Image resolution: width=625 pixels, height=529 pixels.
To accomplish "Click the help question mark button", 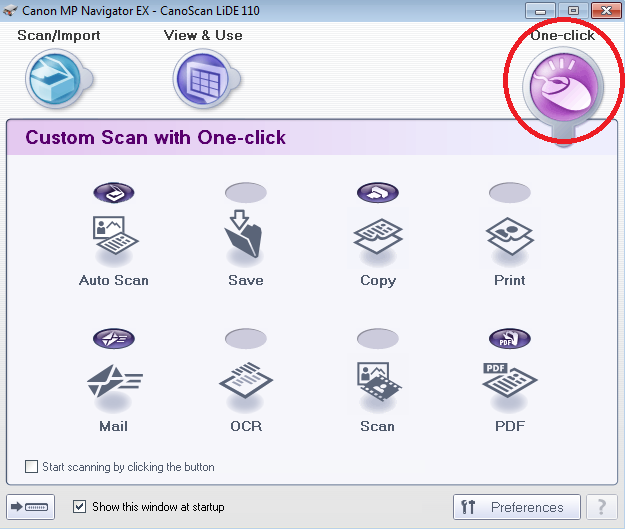I will pos(601,507).
